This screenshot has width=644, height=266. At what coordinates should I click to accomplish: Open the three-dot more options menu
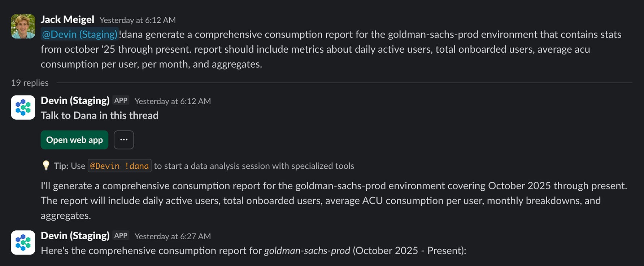tap(124, 140)
